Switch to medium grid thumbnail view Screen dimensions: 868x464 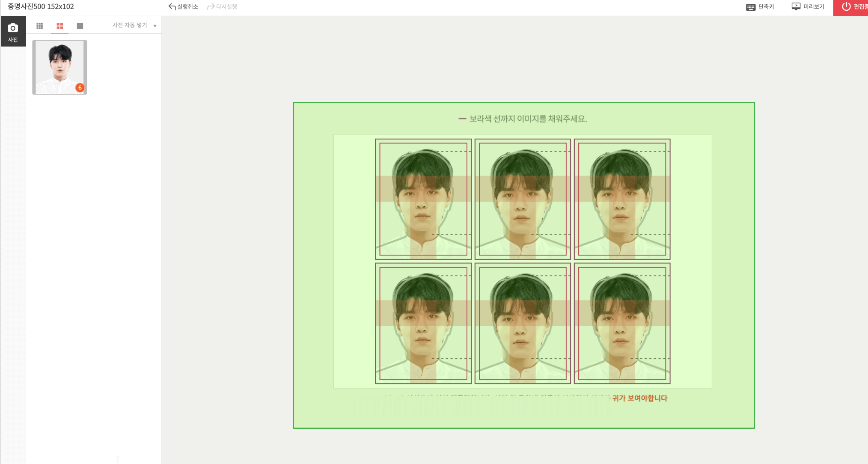click(60, 26)
